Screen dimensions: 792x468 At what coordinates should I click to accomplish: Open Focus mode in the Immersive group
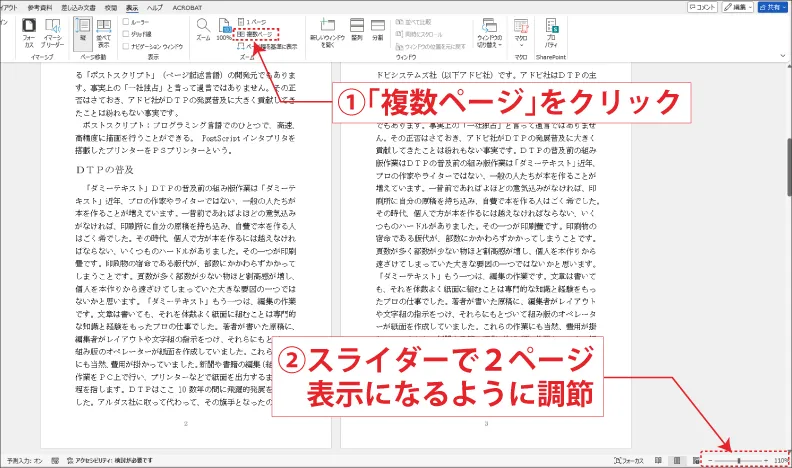29,32
